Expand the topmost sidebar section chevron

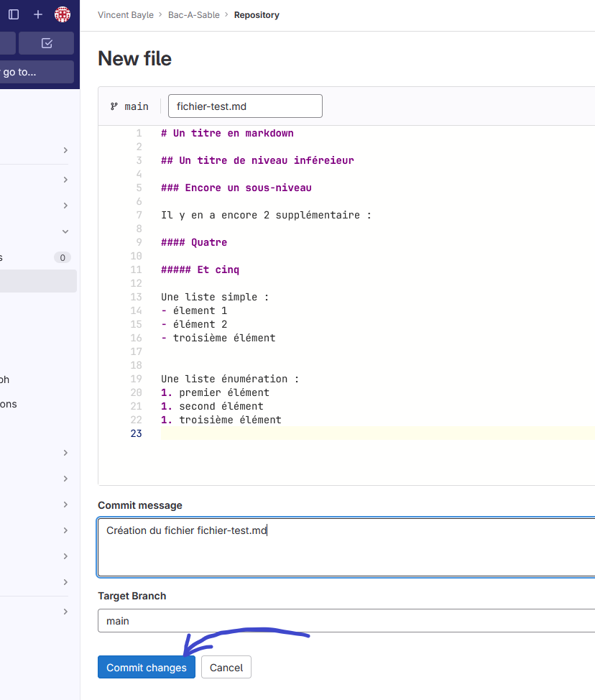(x=65, y=150)
